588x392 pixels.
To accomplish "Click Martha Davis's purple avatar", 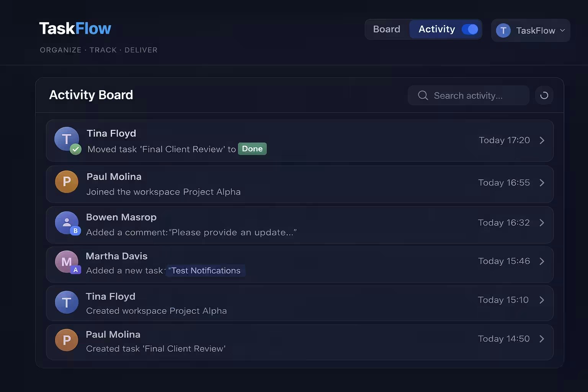I will coord(67,261).
